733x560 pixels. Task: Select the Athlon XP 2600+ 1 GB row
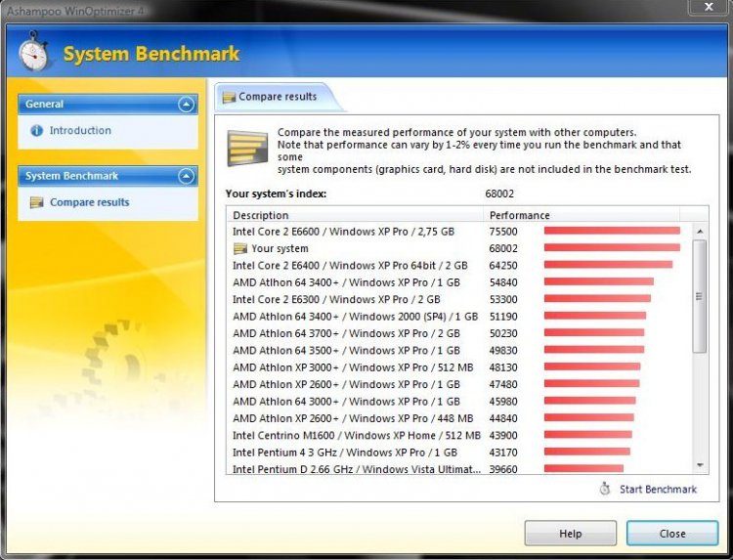pos(458,384)
